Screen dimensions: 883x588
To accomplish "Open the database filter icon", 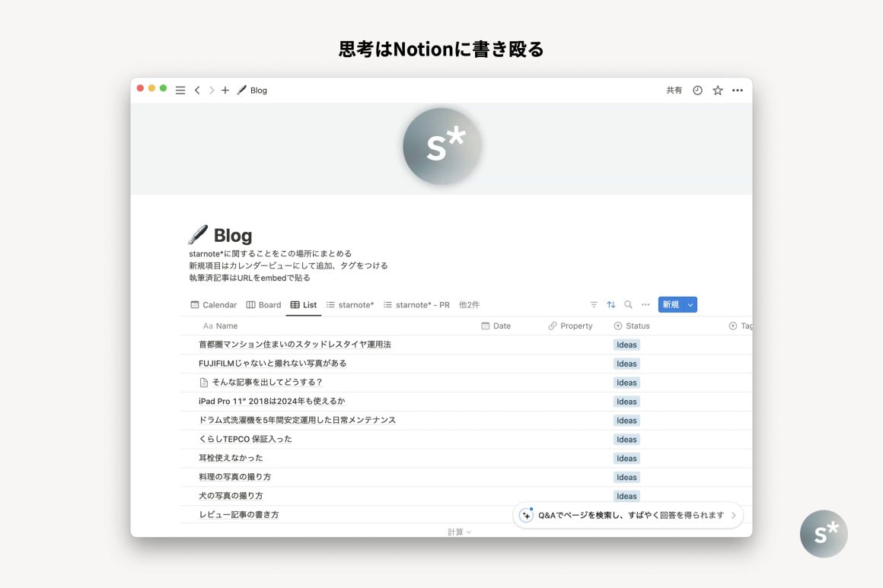I will pos(594,305).
